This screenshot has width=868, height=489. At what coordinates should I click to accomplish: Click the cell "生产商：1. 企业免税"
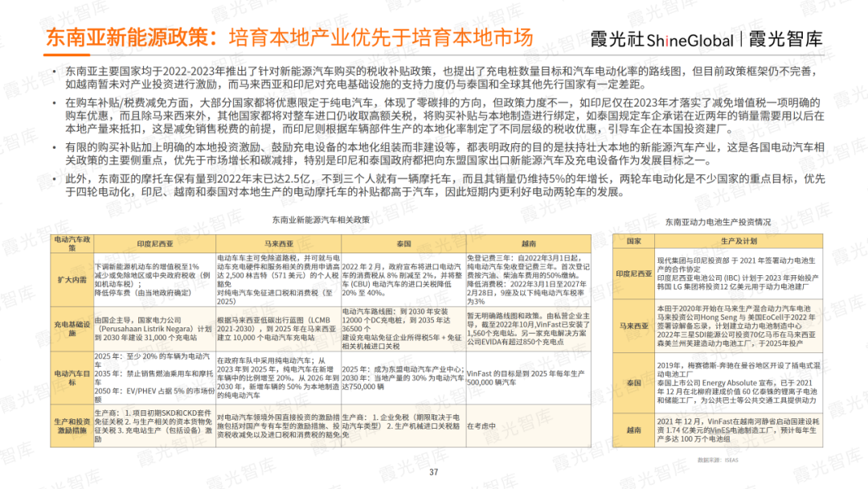403,426
